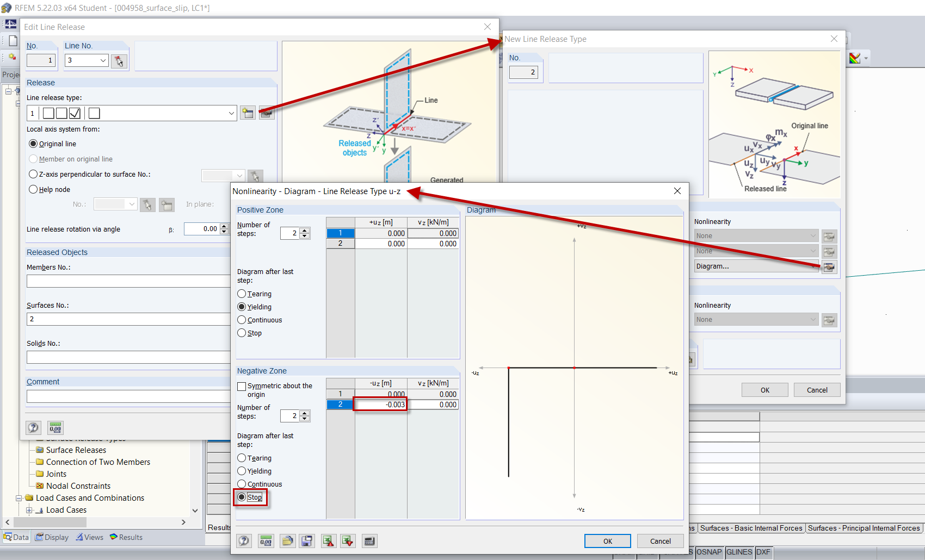Screen dimensions: 925x560
Task: Close the Nonlinearity Diagram dialog
Action: [x=677, y=191]
